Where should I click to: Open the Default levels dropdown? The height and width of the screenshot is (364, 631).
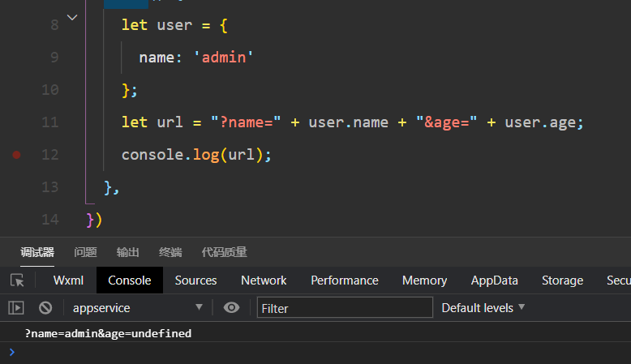pyautogui.click(x=483, y=308)
